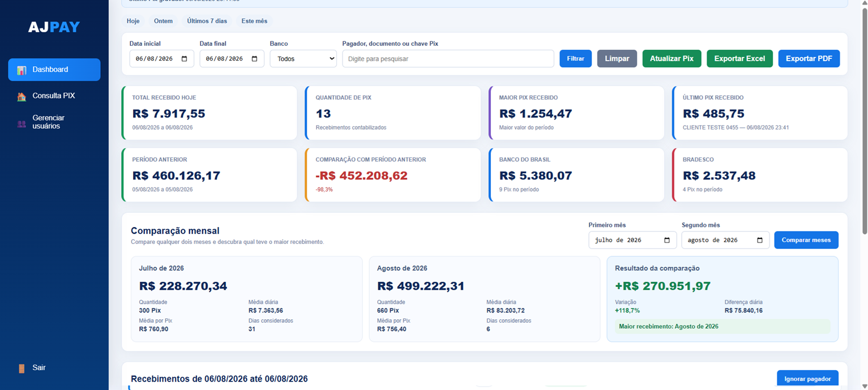Screen dimensions: 868x390
Task: Go to Consulta PIX page
Action: pyautogui.click(x=54, y=96)
